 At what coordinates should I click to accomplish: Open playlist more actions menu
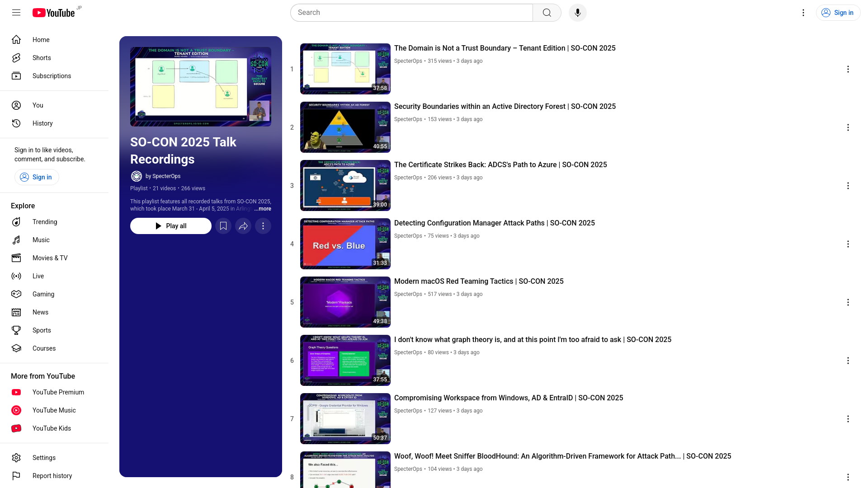click(263, 226)
